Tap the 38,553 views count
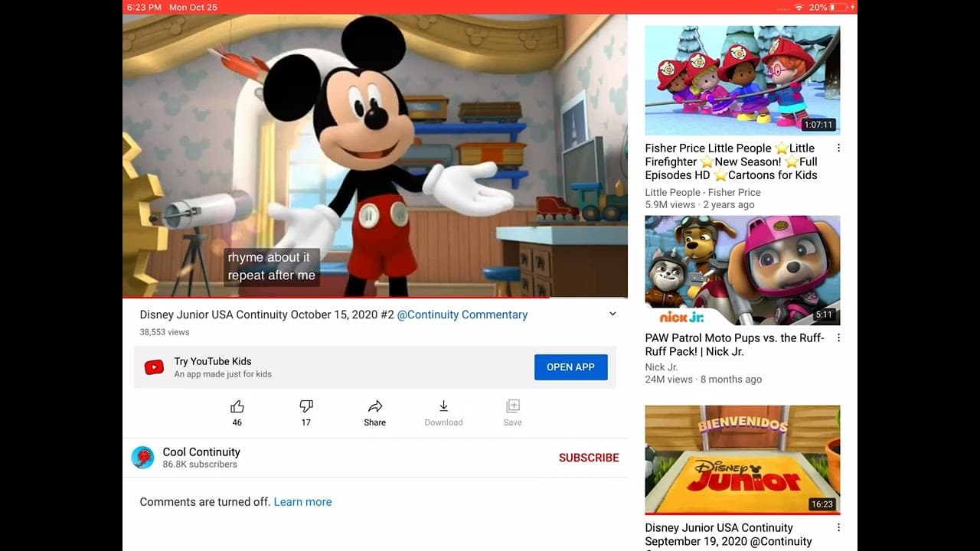Viewport: 980px width, 551px height. pyautogui.click(x=165, y=332)
